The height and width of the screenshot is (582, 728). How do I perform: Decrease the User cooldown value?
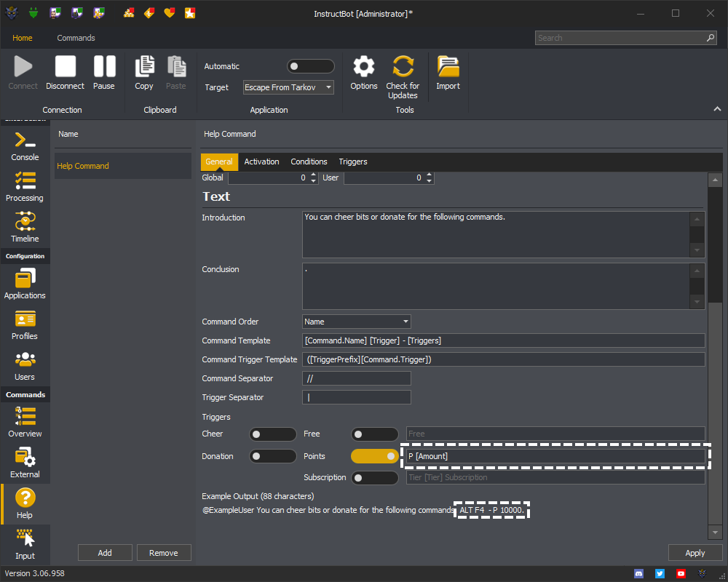click(429, 180)
